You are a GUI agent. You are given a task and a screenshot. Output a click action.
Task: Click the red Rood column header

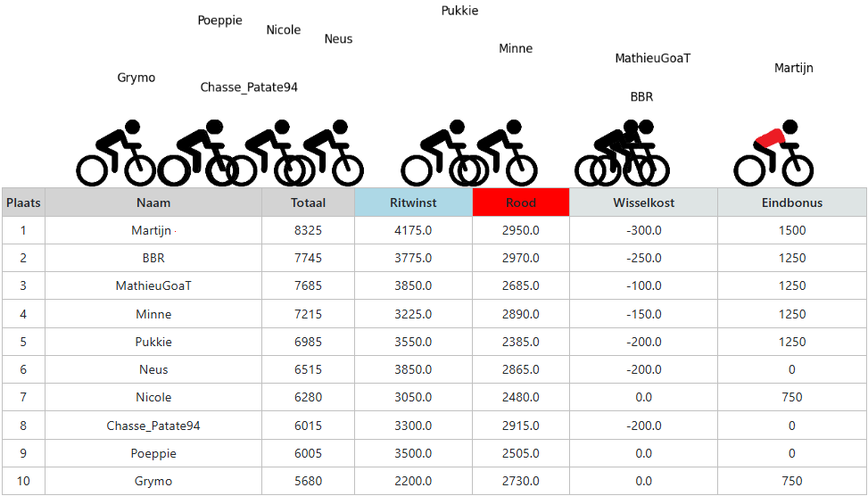[x=521, y=203]
